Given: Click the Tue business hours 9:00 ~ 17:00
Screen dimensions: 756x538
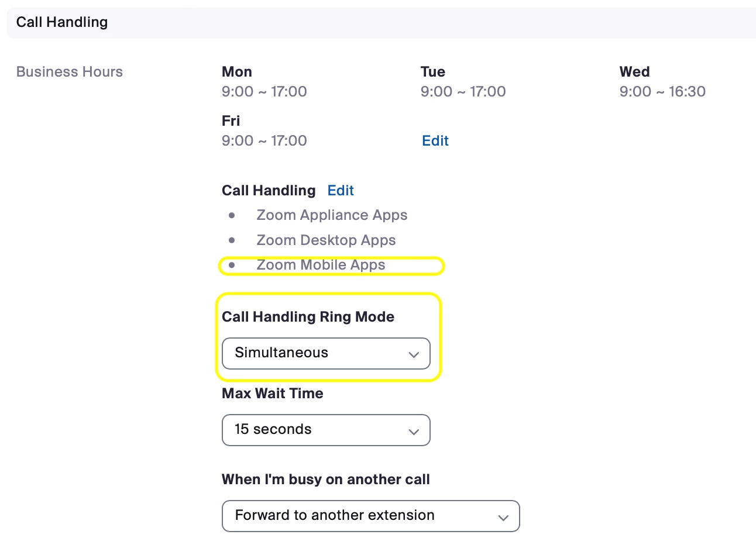Looking at the screenshot, I should pyautogui.click(x=463, y=92).
